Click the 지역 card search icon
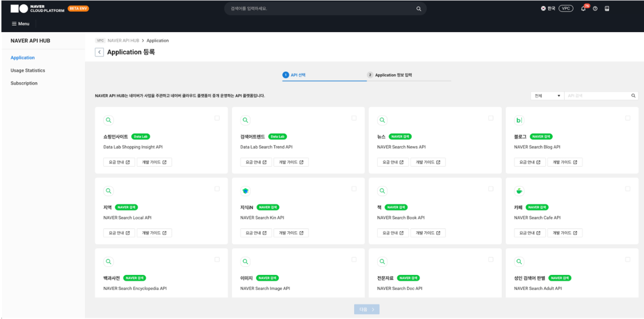The image size is (644, 319). (108, 191)
